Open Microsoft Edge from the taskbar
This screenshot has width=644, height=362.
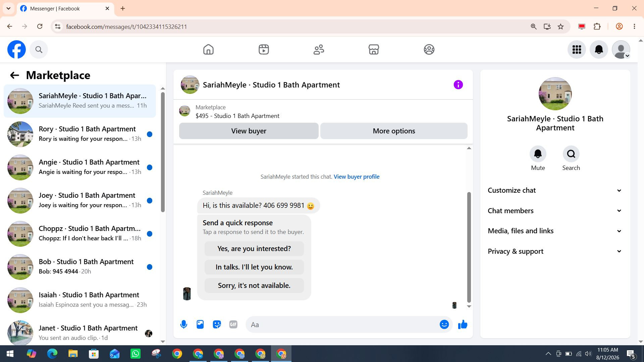click(x=52, y=354)
